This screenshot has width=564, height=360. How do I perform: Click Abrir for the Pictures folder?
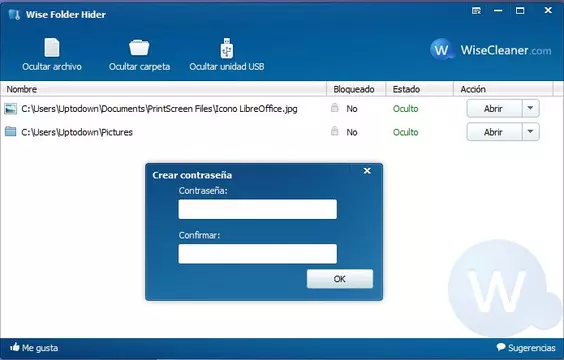[x=494, y=132]
